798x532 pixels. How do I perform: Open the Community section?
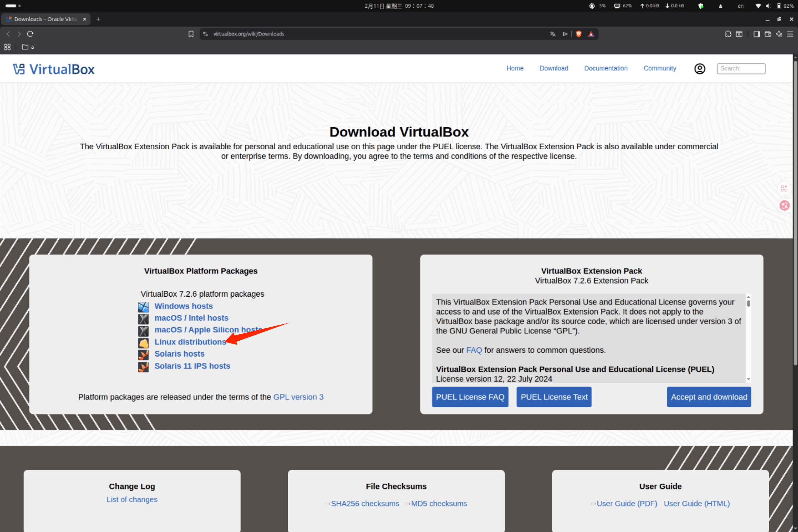(x=660, y=68)
